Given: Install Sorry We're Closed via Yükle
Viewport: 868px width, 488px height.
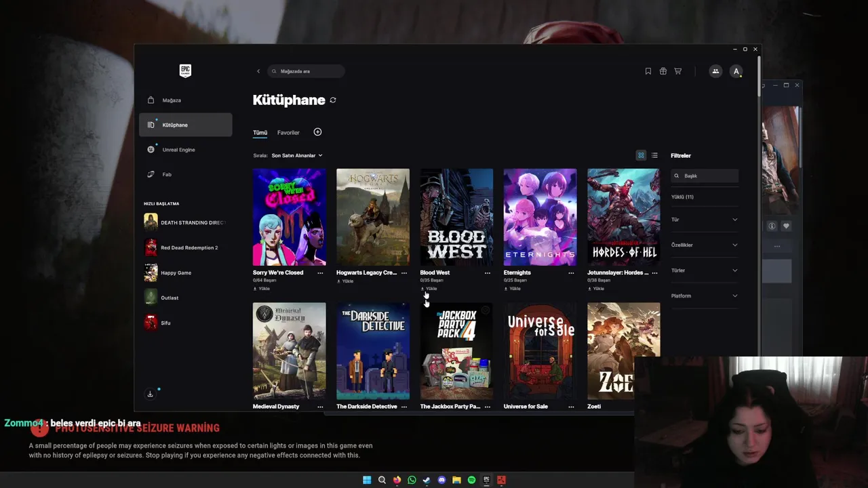Looking at the screenshot, I should click(262, 289).
